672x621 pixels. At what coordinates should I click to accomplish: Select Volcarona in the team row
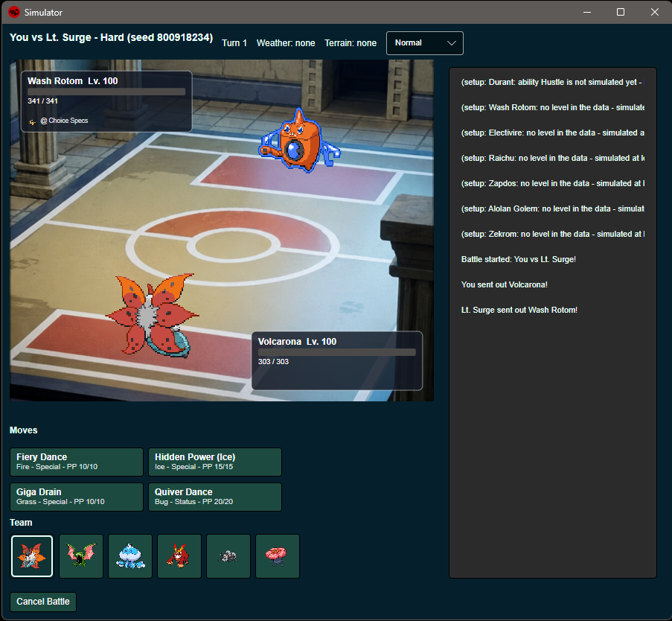[x=32, y=555]
